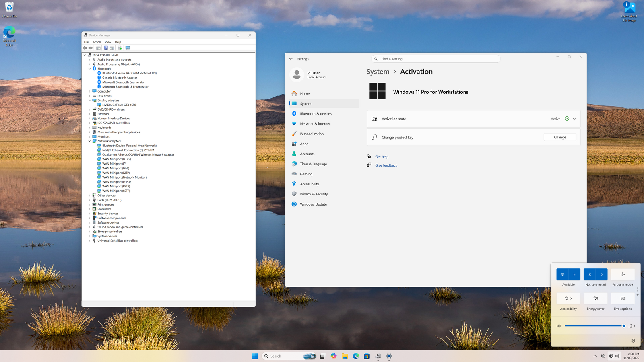Click the taskbar Search box

tap(289, 356)
